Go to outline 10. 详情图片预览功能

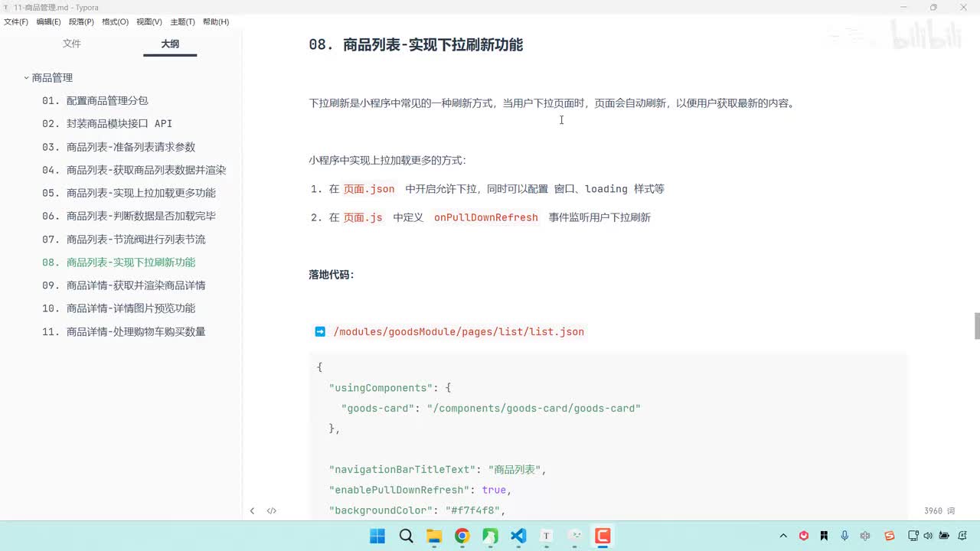(x=119, y=308)
